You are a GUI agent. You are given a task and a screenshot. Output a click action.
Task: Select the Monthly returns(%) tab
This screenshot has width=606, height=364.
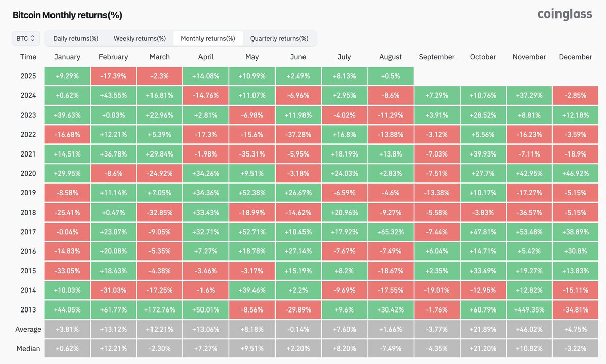[x=208, y=38]
